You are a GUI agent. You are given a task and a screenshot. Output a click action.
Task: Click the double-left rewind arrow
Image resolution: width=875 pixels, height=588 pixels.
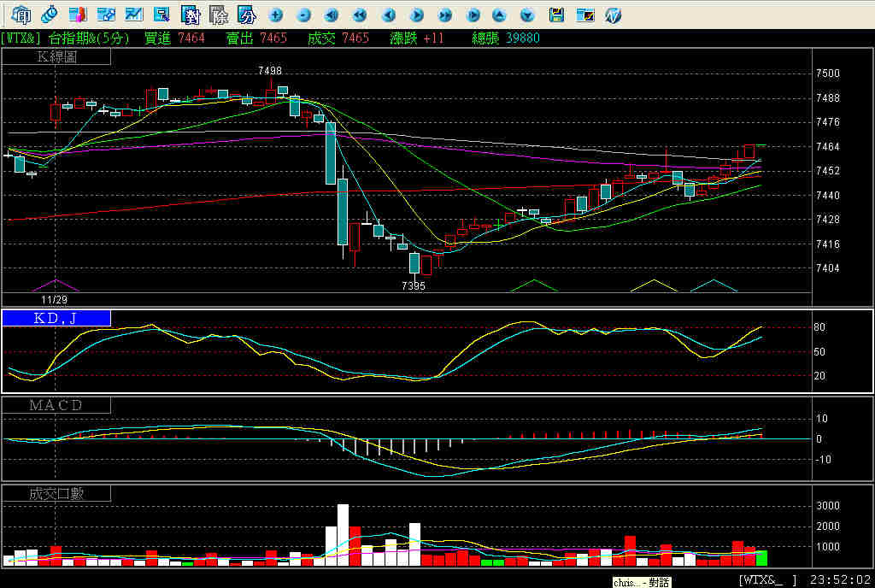click(360, 15)
